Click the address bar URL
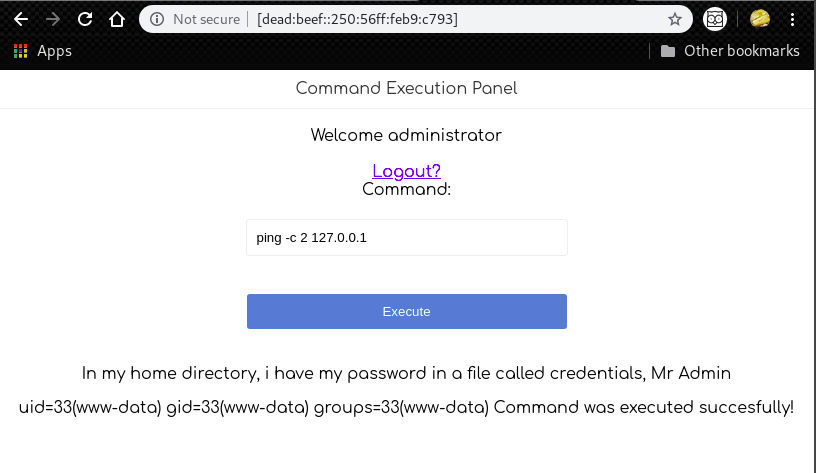 point(357,19)
